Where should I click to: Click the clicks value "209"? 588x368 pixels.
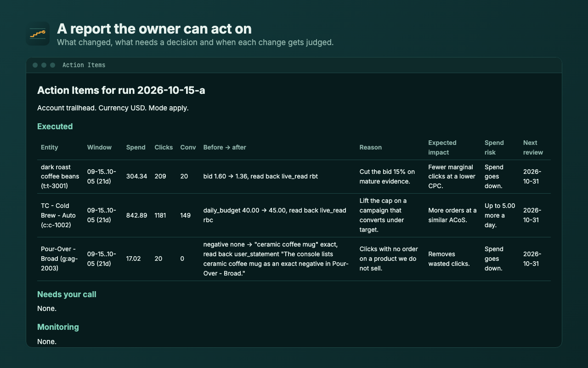[160, 177]
